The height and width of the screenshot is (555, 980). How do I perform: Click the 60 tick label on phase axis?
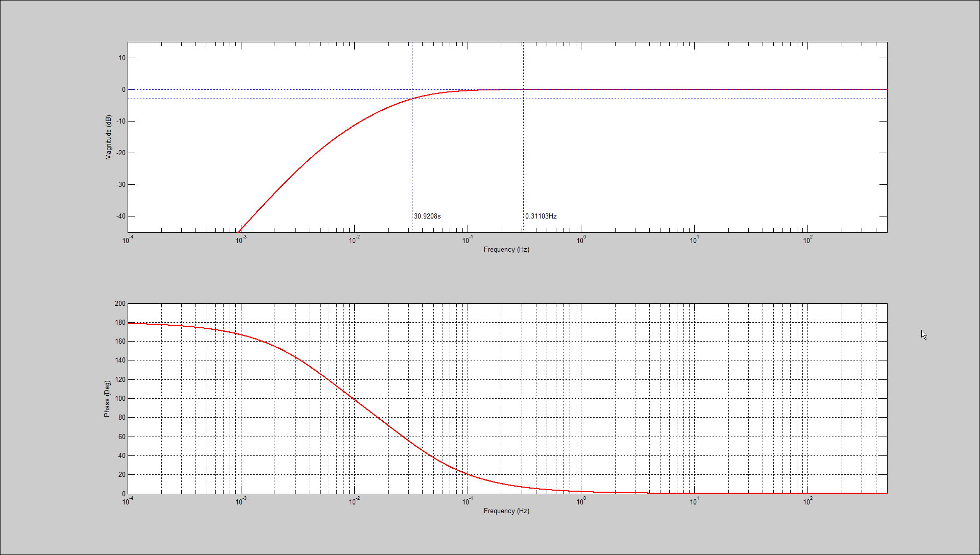click(121, 437)
